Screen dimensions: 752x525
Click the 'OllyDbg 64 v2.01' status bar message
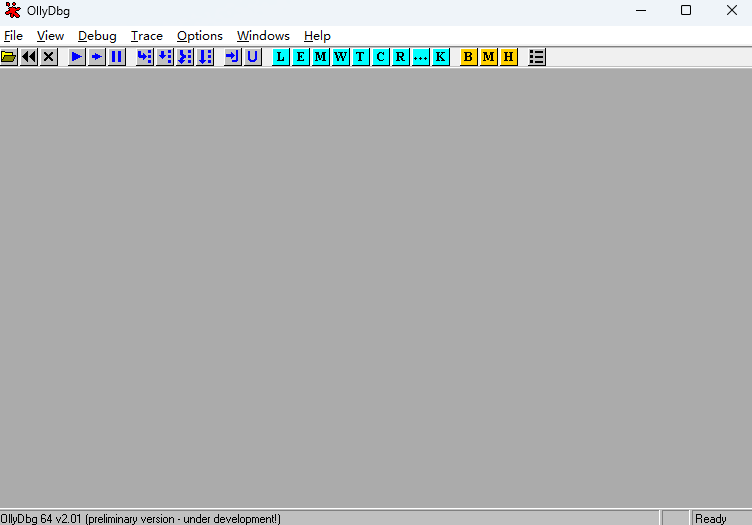coord(141,519)
